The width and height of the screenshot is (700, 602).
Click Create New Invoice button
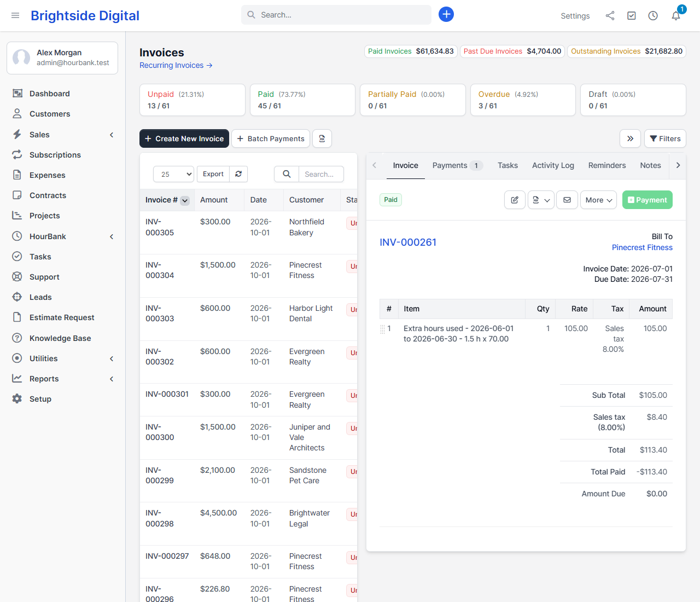[184, 138]
